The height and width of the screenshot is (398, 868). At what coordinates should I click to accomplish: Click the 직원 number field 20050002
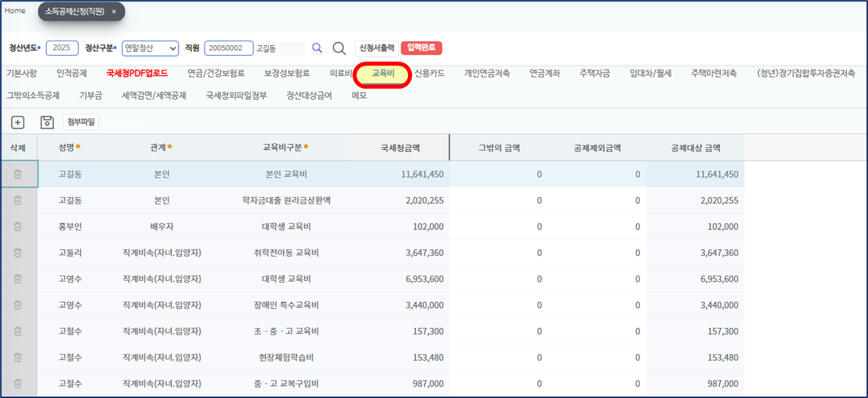coord(228,48)
